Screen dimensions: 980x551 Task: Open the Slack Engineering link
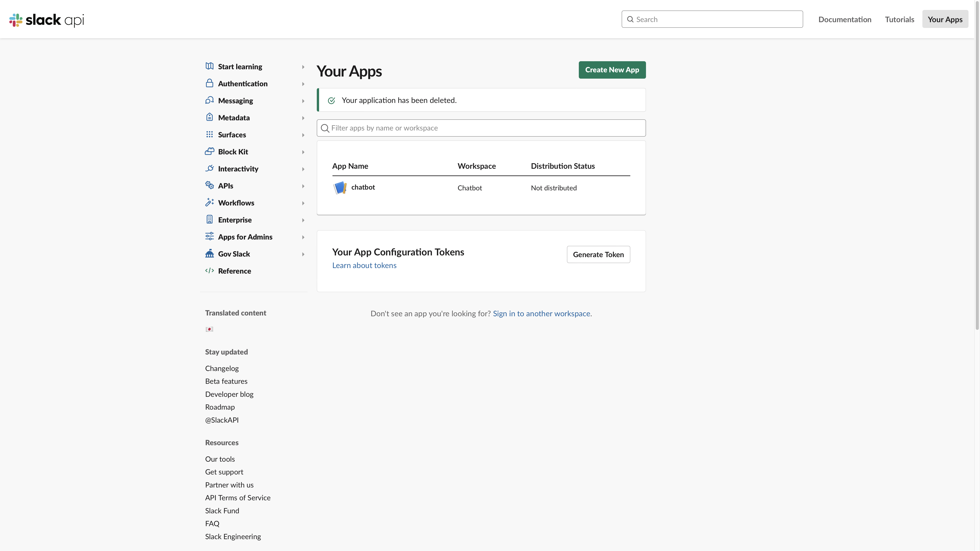coord(233,537)
